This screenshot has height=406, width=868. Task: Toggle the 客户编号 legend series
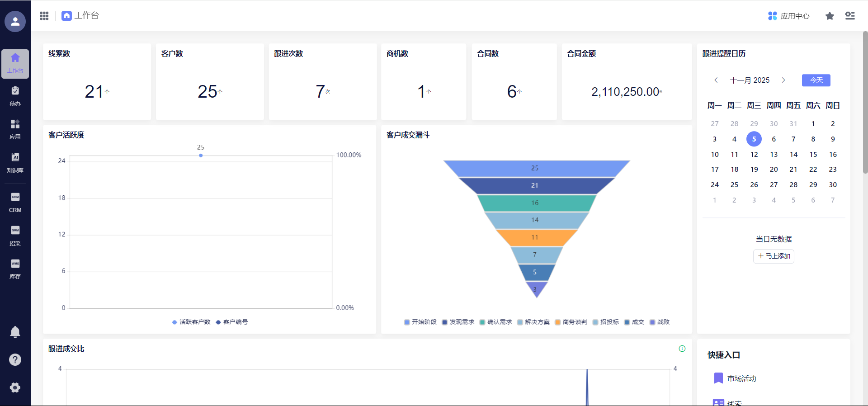click(232, 322)
